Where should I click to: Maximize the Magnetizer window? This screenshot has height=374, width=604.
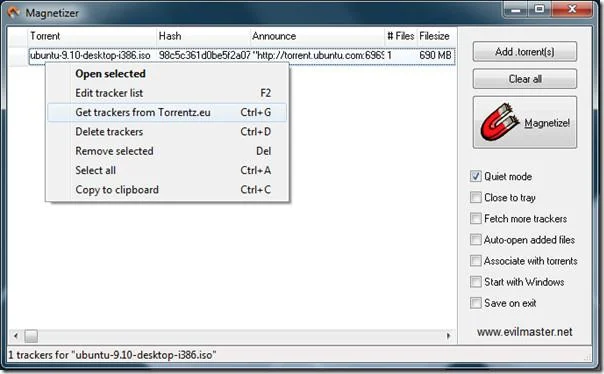539,9
